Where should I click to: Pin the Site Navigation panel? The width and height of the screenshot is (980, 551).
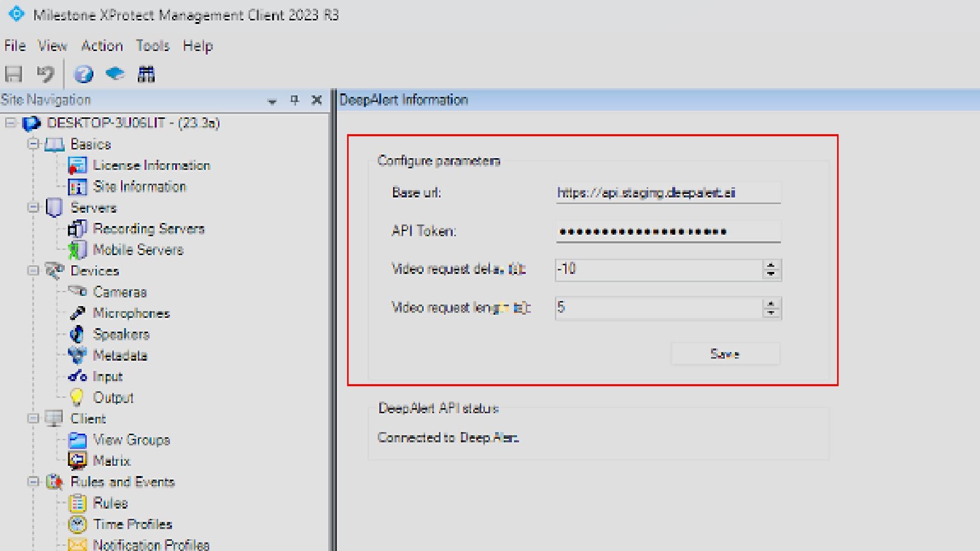point(295,100)
